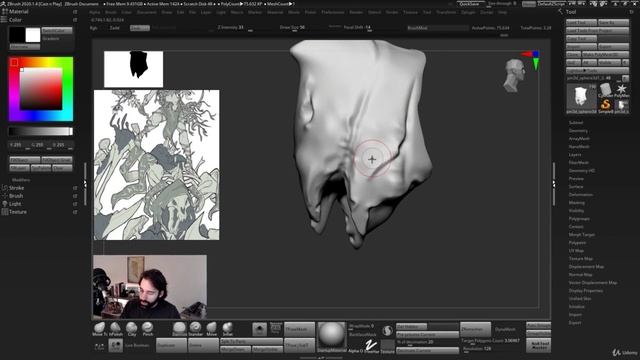Select the PolyMesh3D star tool
The width and height of the screenshot is (640, 360).
tap(622, 91)
